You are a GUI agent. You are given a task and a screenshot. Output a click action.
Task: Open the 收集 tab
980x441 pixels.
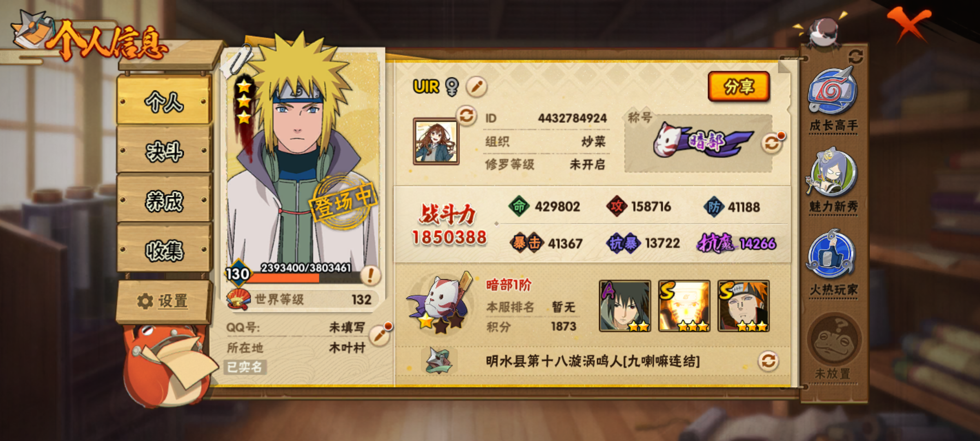click(164, 250)
